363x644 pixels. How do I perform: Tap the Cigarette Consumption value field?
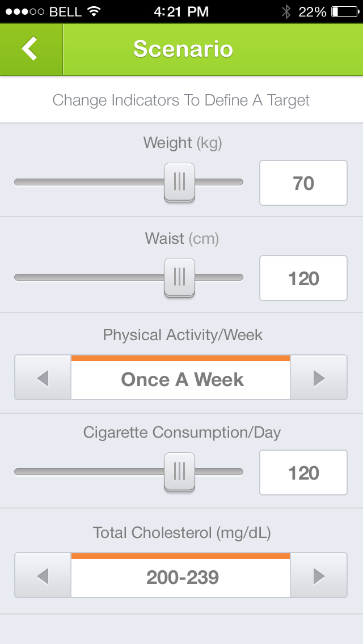[303, 472]
